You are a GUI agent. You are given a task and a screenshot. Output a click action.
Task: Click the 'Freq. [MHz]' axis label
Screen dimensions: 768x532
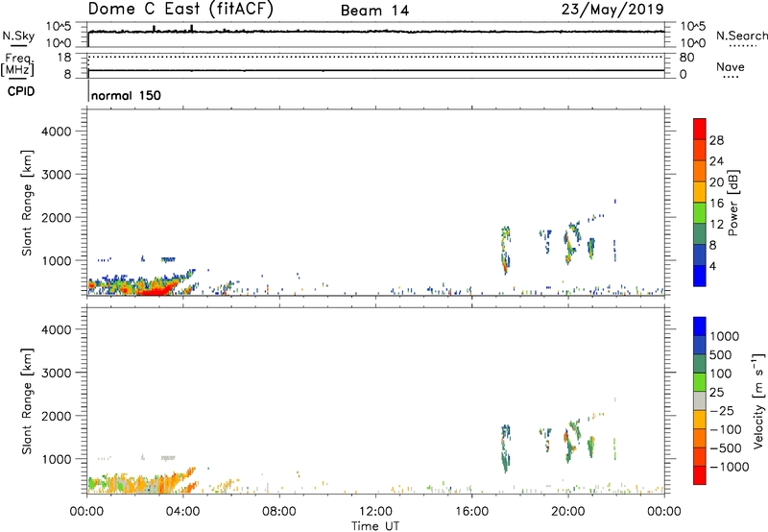tap(17, 65)
